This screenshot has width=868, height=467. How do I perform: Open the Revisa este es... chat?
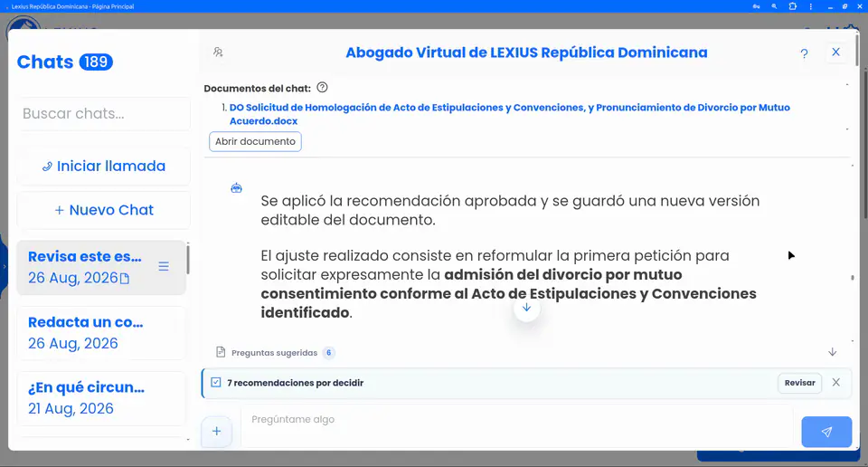pyautogui.click(x=101, y=267)
